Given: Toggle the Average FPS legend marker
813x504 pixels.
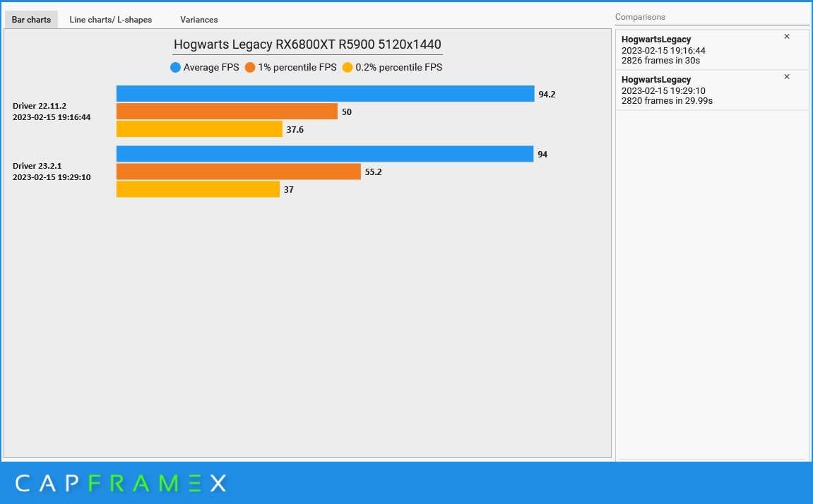Looking at the screenshot, I should (x=175, y=67).
